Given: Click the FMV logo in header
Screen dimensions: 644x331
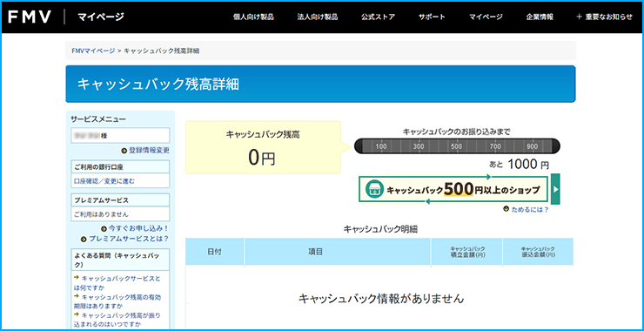Looking at the screenshot, I should [x=30, y=17].
